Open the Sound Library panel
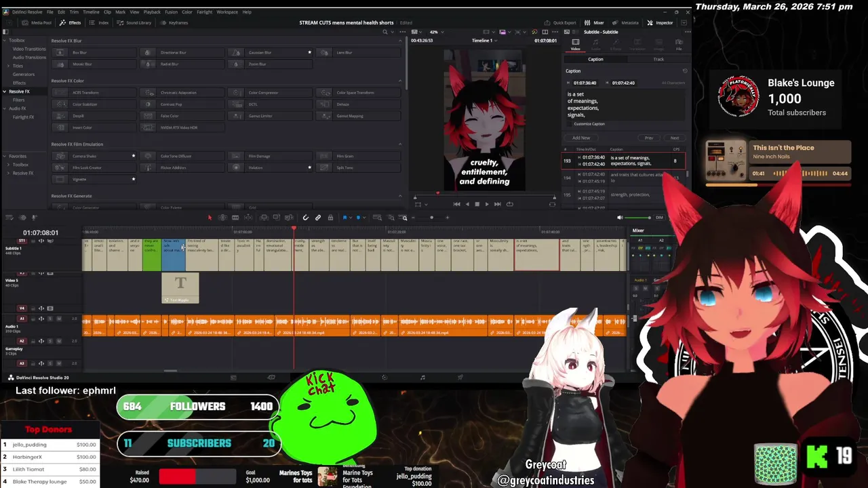 pyautogui.click(x=134, y=22)
